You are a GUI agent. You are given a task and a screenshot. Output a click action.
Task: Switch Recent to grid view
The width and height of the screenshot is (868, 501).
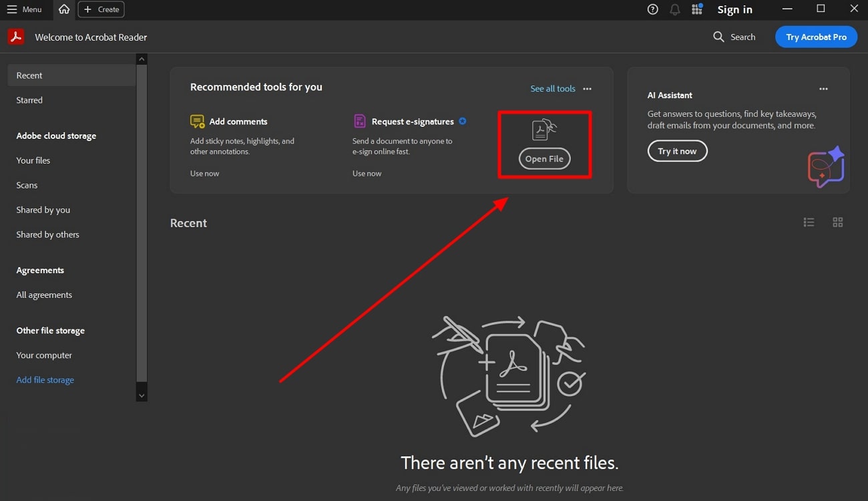tap(838, 222)
